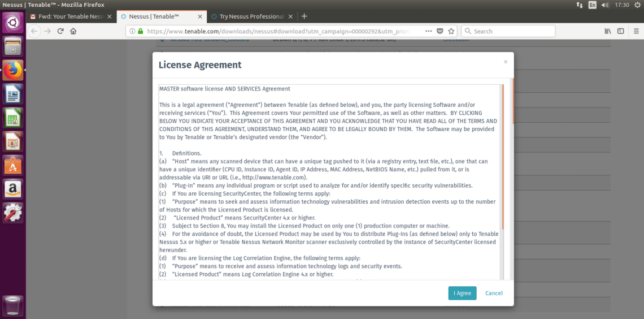The image size is (644, 319).
Task: Go back with the browser back arrow
Action: (34, 31)
